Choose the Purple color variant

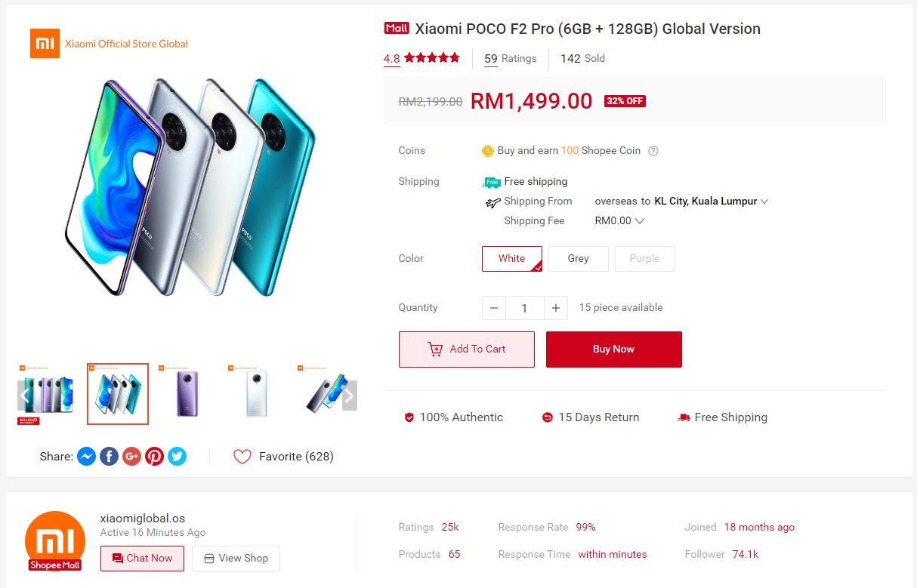point(644,258)
